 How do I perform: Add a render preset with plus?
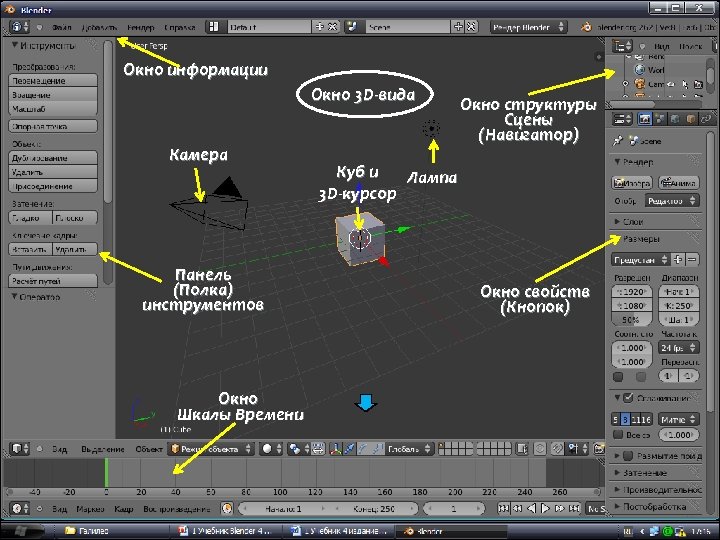coord(678,259)
